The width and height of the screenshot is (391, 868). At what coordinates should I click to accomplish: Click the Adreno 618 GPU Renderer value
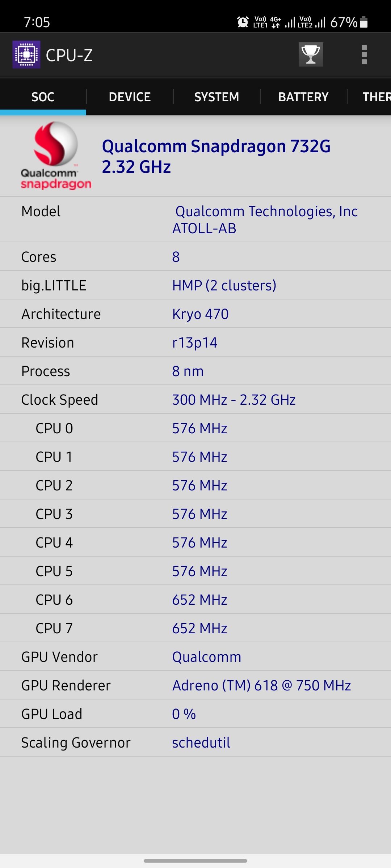click(261, 685)
